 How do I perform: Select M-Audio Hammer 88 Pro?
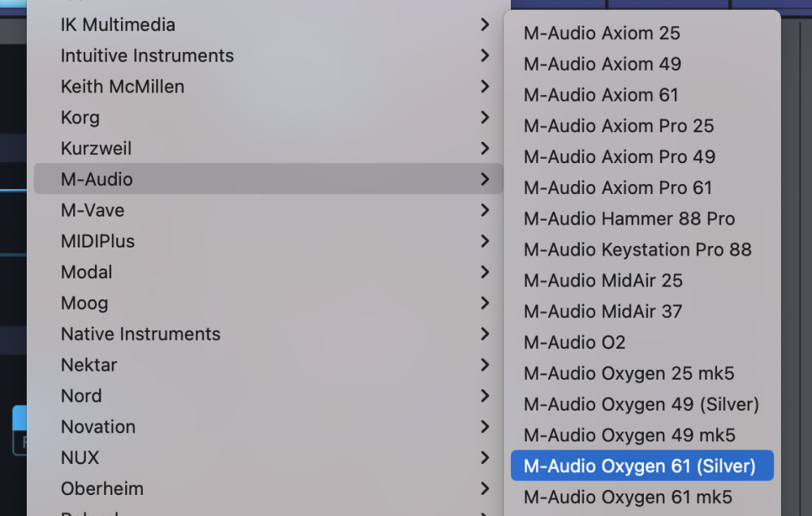[629, 219]
